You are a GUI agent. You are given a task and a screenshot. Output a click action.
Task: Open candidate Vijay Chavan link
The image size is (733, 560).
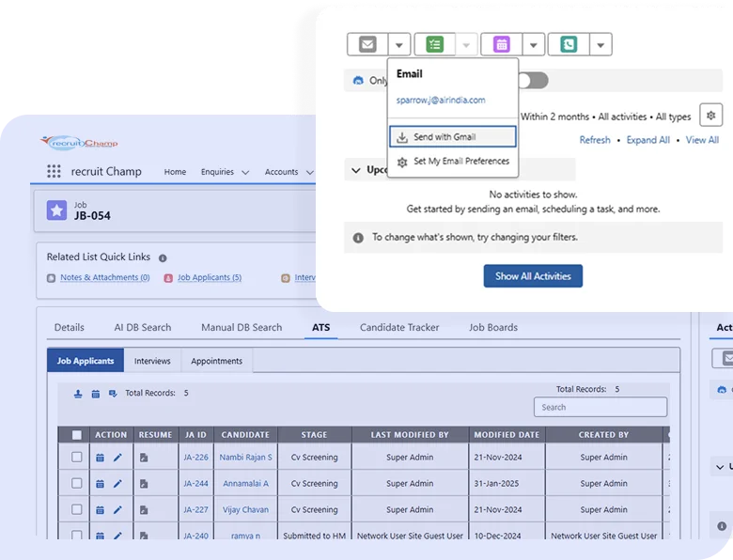[x=245, y=509]
